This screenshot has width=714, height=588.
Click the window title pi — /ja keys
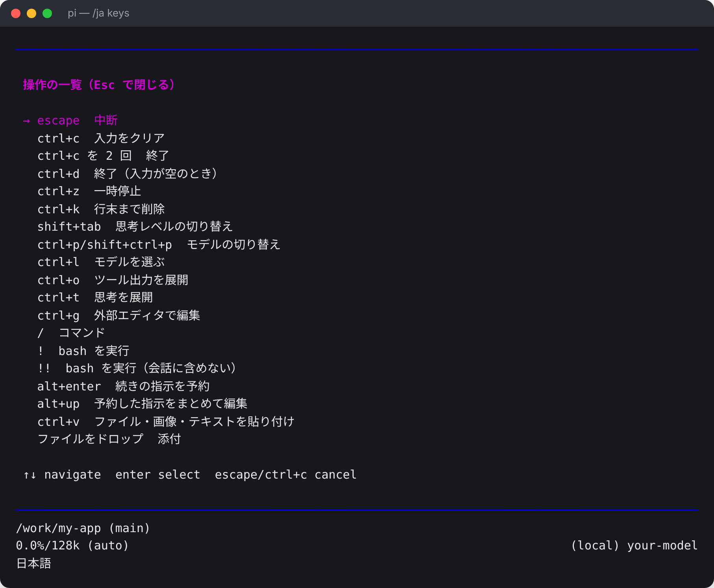tap(98, 13)
